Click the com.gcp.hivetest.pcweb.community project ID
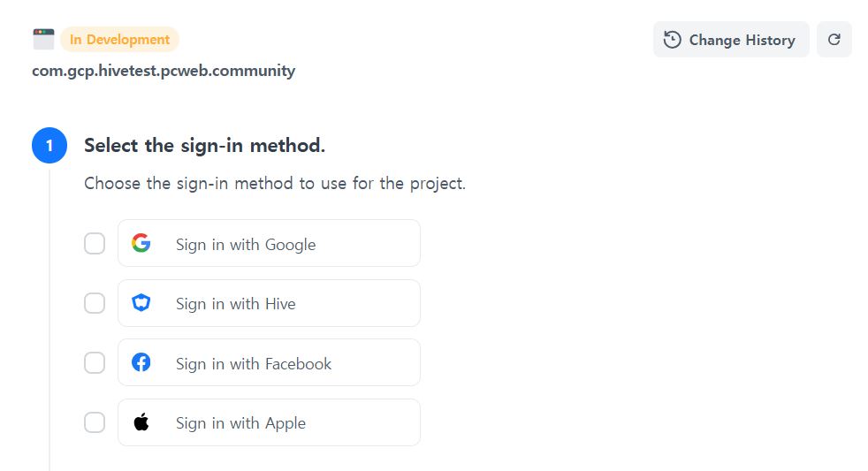 (164, 71)
